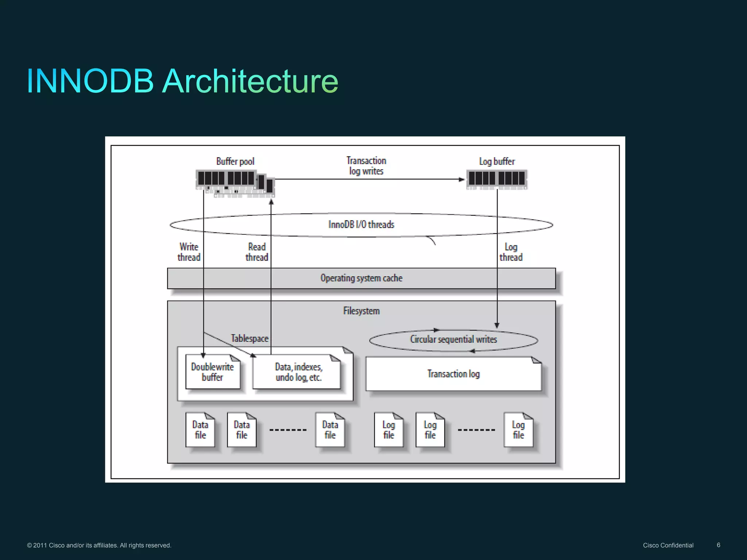Click the Read thread label

[256, 252]
